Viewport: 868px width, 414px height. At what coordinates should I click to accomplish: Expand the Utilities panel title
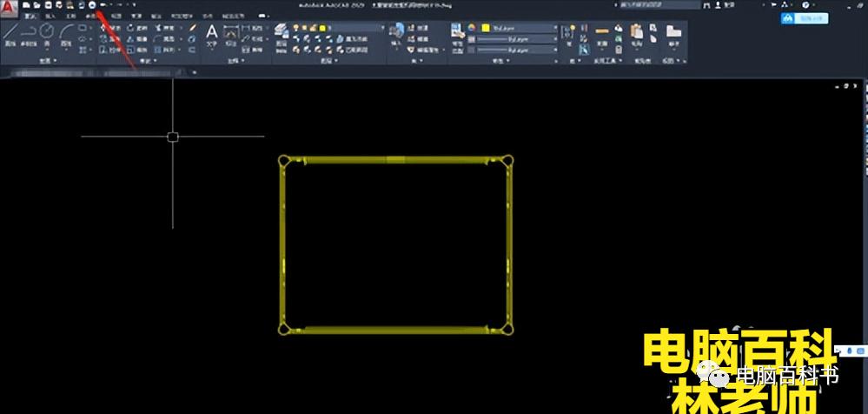[608, 60]
